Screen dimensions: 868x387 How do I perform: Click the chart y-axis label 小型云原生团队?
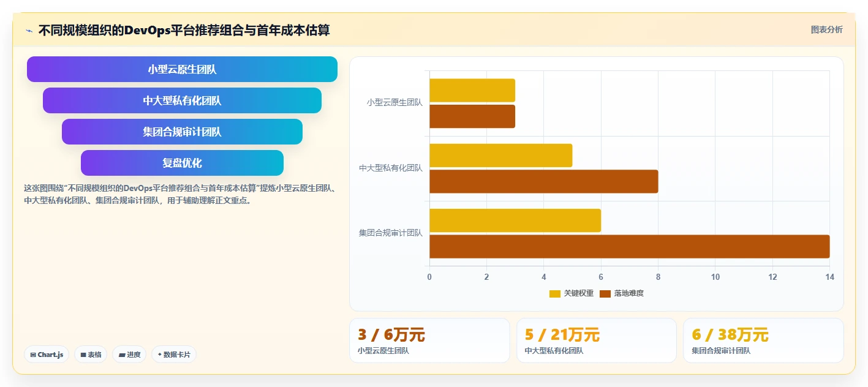tap(394, 103)
